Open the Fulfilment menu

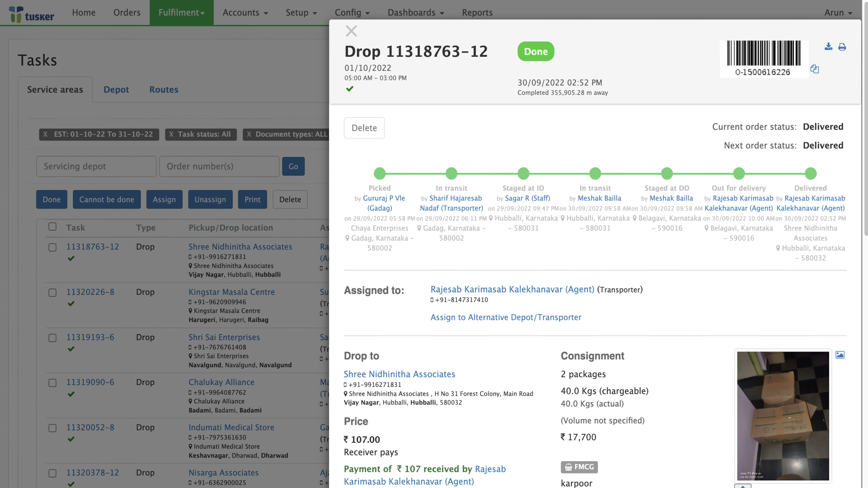pos(181,12)
